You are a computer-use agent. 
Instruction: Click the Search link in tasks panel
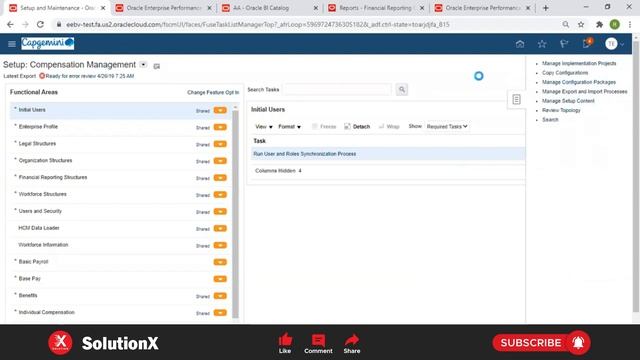click(550, 120)
